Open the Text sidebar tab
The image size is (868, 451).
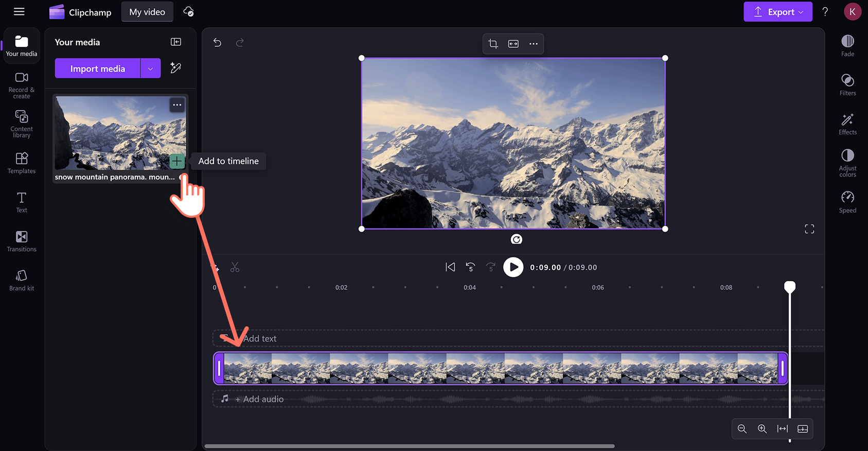(x=22, y=202)
